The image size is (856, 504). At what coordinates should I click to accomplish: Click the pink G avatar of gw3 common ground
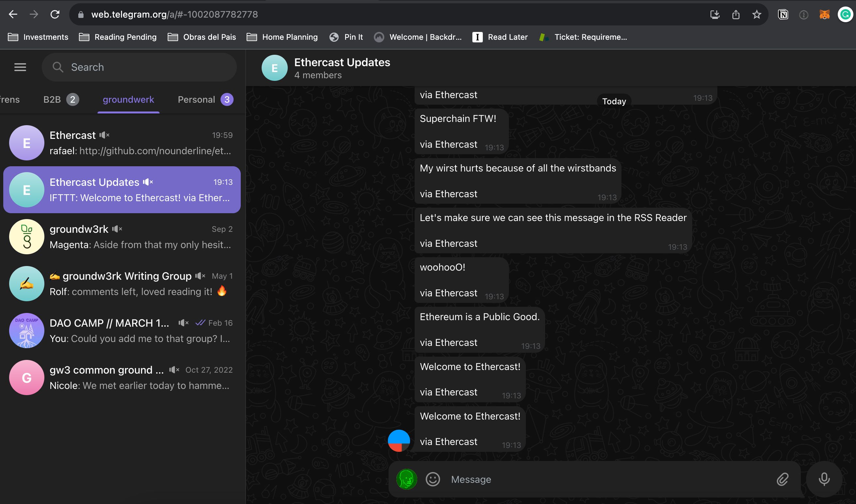point(26,377)
